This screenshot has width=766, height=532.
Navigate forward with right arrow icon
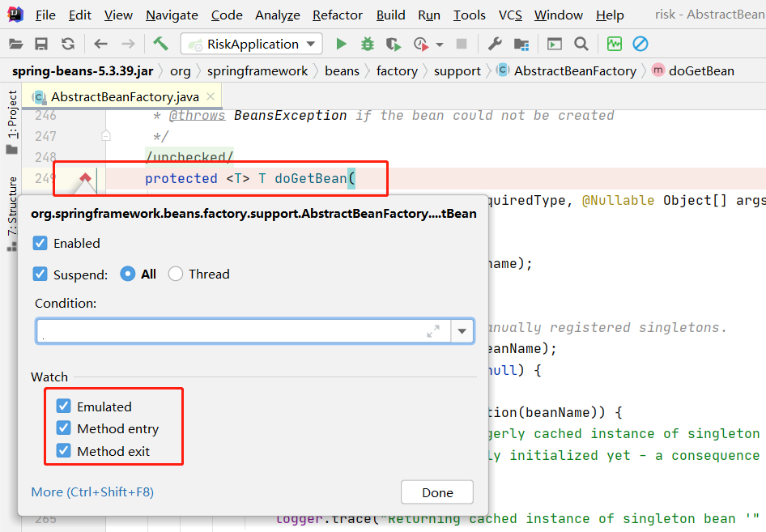pyautogui.click(x=128, y=45)
